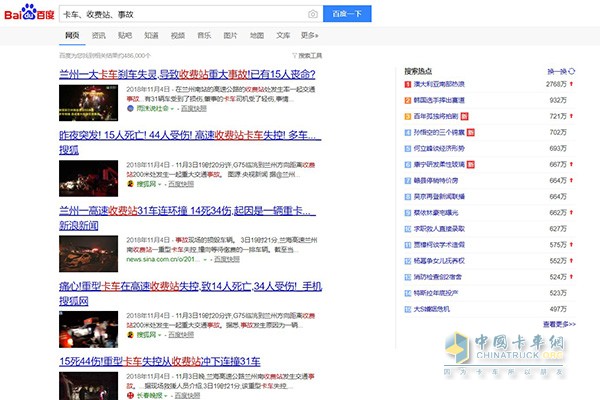Image resolution: width=600 pixels, height=400 pixels.
Task: Click thumbnail of the first search result
Action: [90, 100]
